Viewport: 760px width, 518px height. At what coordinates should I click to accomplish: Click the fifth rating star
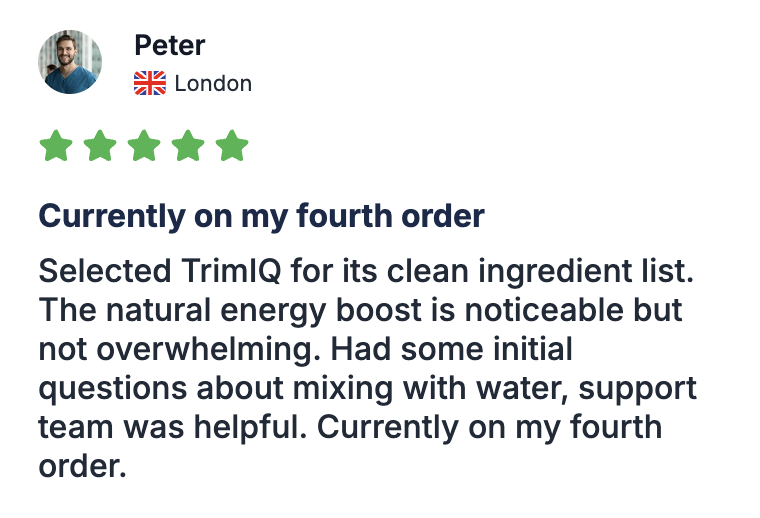point(232,146)
